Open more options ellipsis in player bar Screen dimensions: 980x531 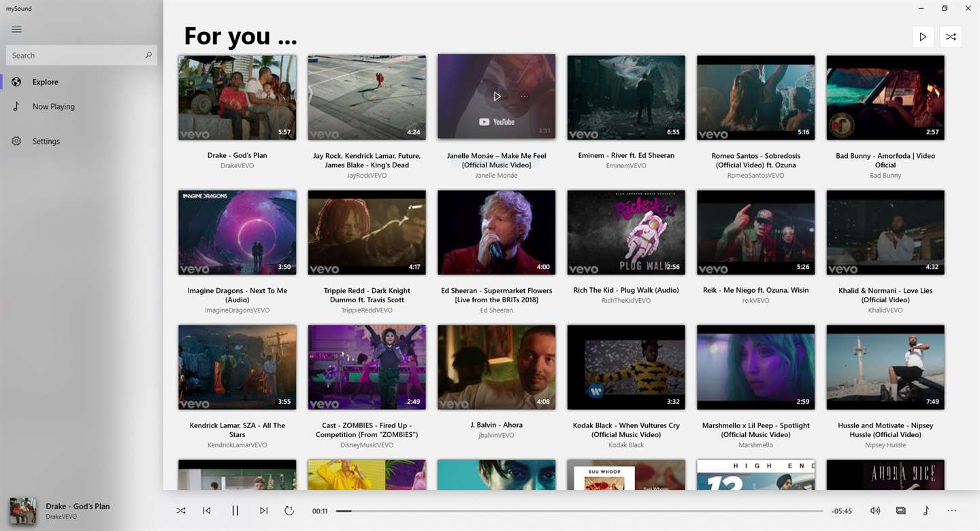(951, 511)
